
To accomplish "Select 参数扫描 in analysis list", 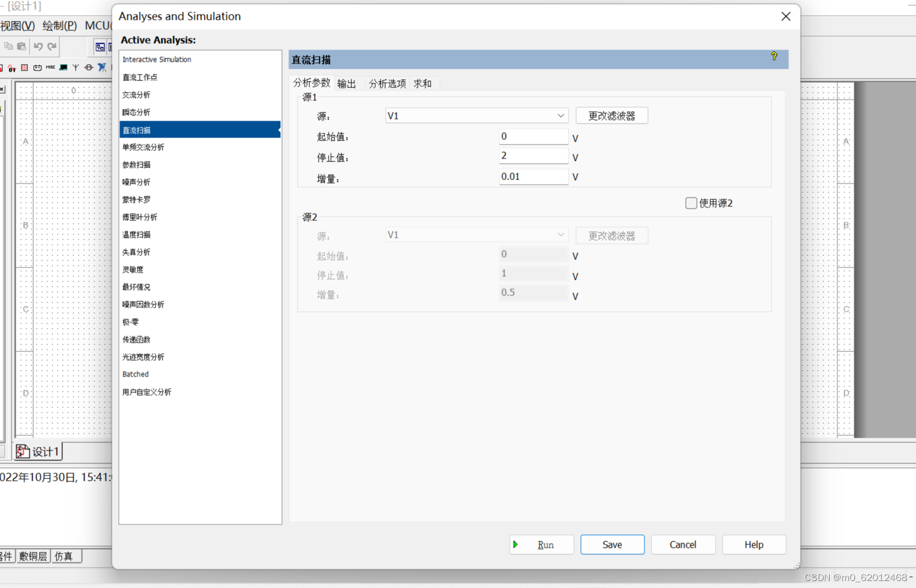I will click(x=200, y=164).
